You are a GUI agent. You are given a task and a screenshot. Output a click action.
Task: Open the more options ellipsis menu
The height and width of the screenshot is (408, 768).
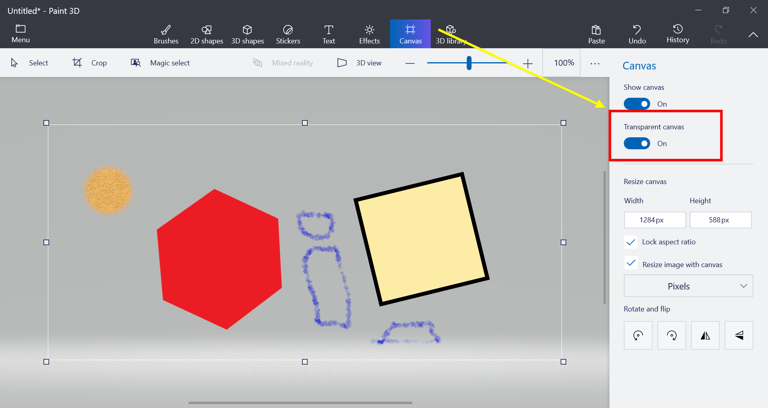(x=595, y=63)
